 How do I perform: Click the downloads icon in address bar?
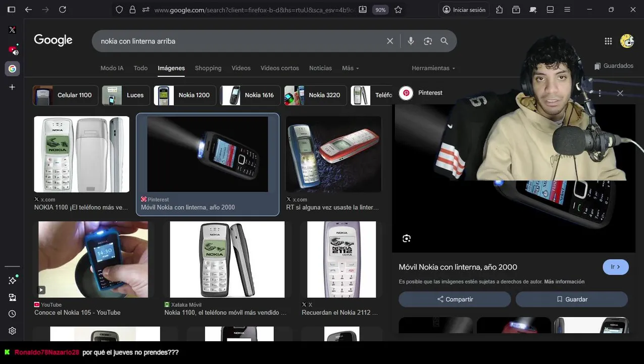[x=363, y=10]
